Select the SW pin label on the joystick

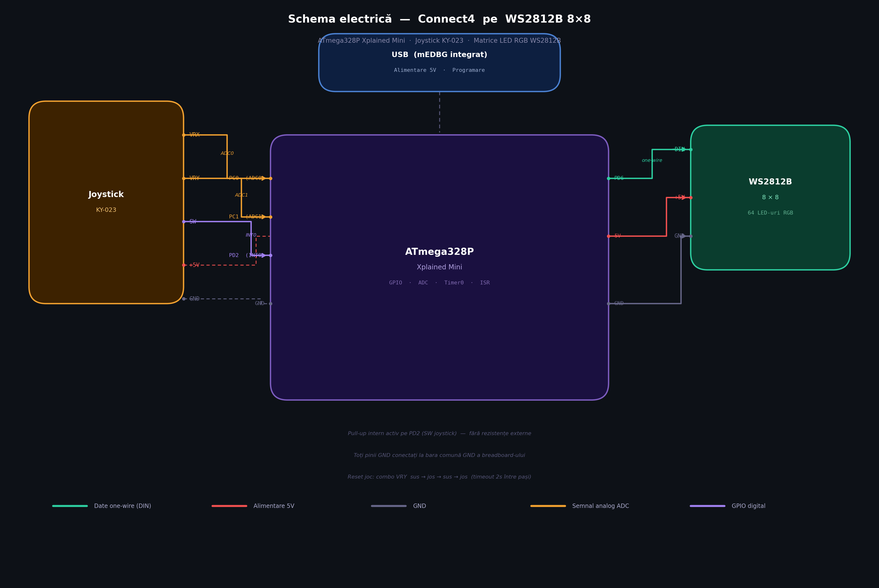click(193, 222)
